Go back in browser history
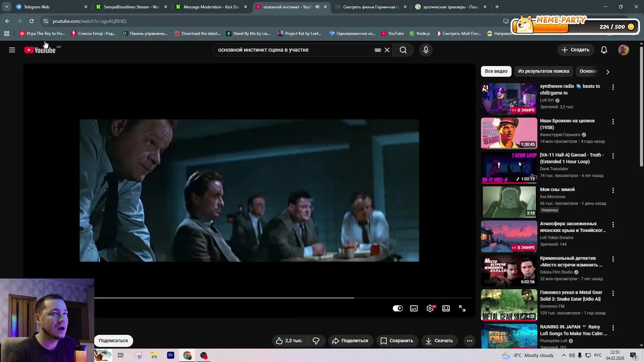This screenshot has height=362, width=644. [x=7, y=21]
